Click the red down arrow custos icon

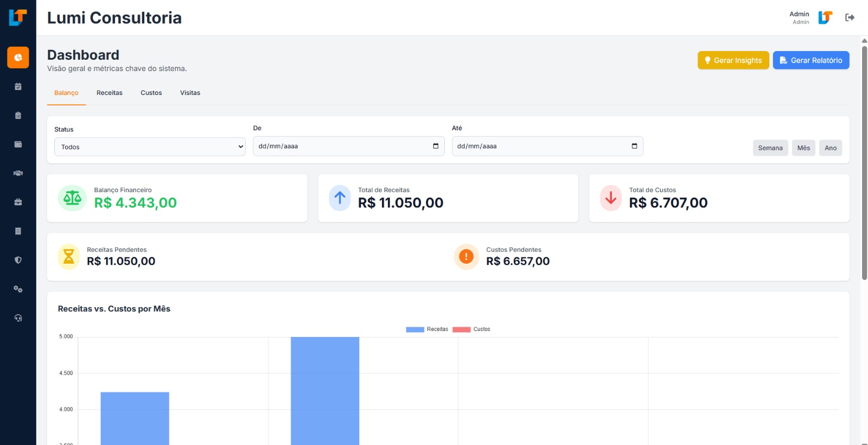click(611, 198)
